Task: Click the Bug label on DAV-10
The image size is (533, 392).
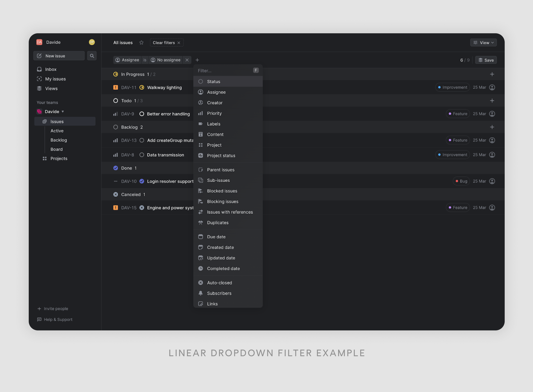Action: pyautogui.click(x=461, y=181)
